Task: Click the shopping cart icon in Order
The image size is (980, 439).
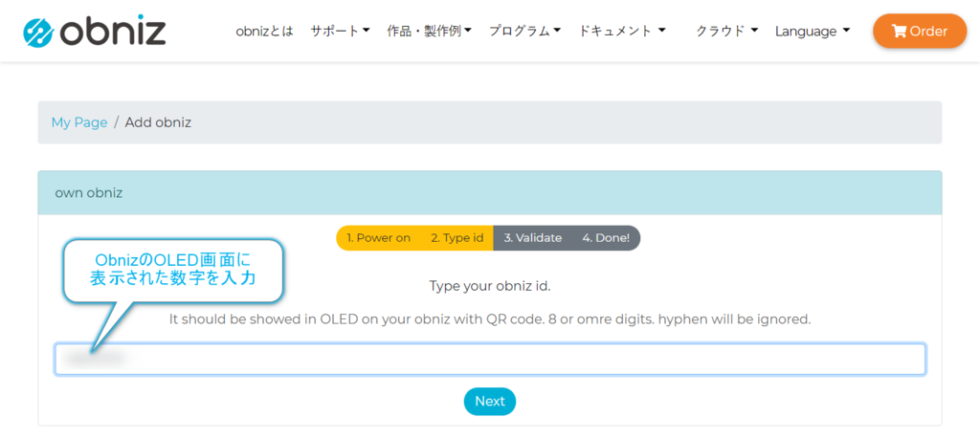Action: (899, 32)
